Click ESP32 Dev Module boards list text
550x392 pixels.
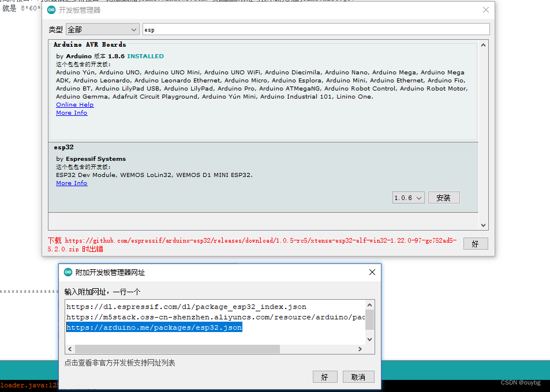coord(154,175)
